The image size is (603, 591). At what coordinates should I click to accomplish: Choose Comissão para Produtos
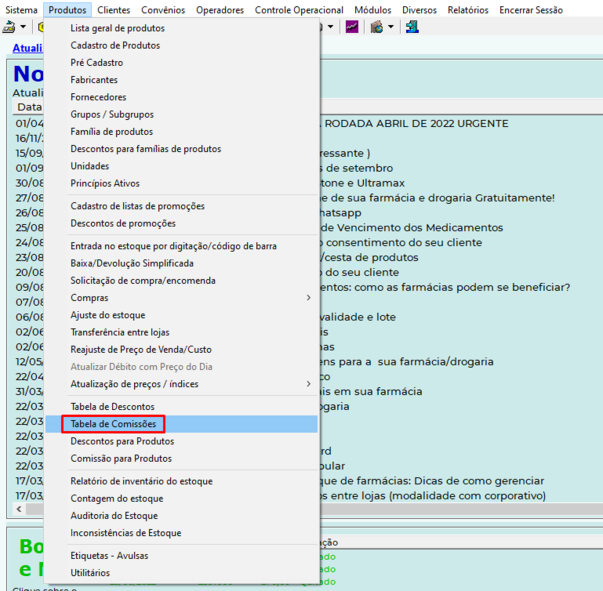coord(182,459)
